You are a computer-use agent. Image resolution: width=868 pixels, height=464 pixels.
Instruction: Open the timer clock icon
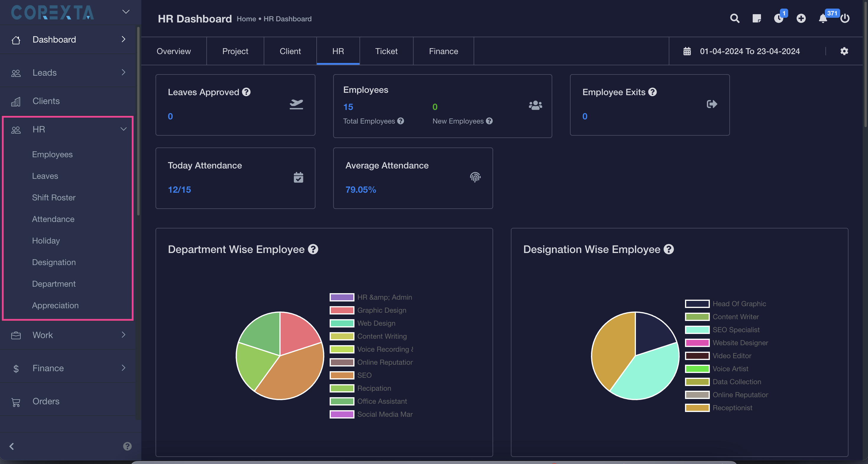(x=778, y=18)
